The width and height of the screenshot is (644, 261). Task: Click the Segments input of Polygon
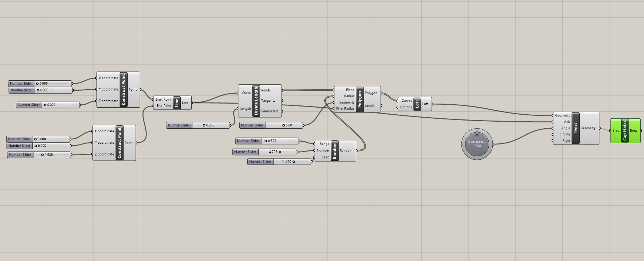click(x=347, y=102)
